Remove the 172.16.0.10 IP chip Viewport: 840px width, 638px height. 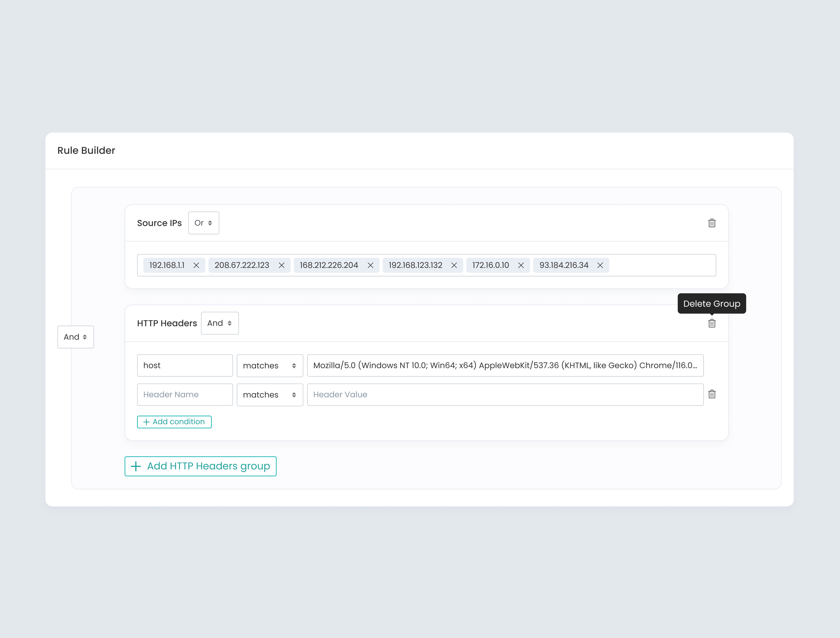[521, 265]
